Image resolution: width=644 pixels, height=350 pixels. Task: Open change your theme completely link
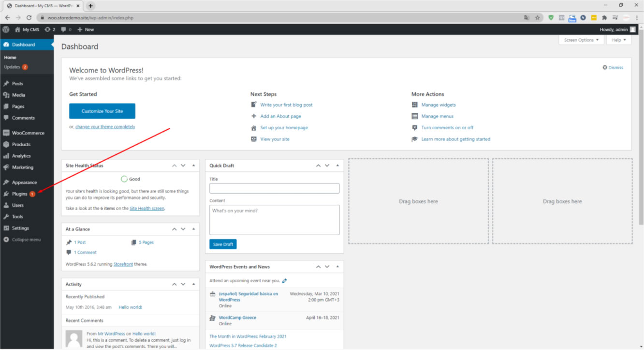pyautogui.click(x=105, y=127)
